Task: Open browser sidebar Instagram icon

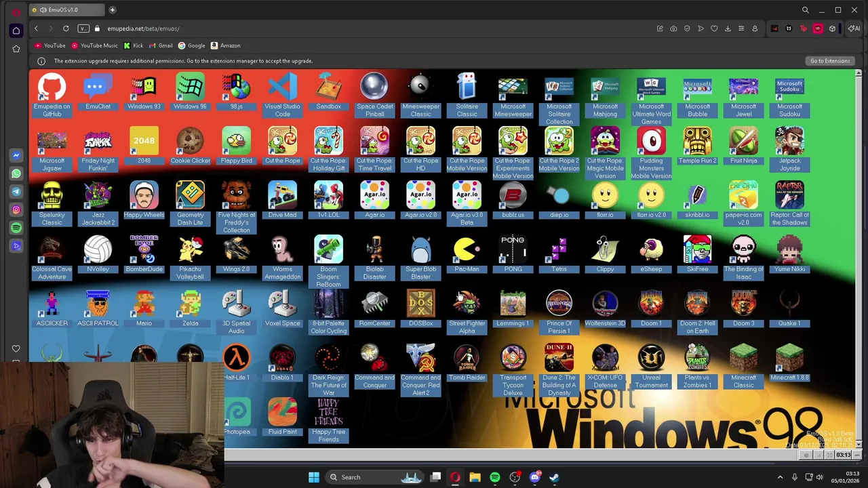Action: (x=16, y=210)
